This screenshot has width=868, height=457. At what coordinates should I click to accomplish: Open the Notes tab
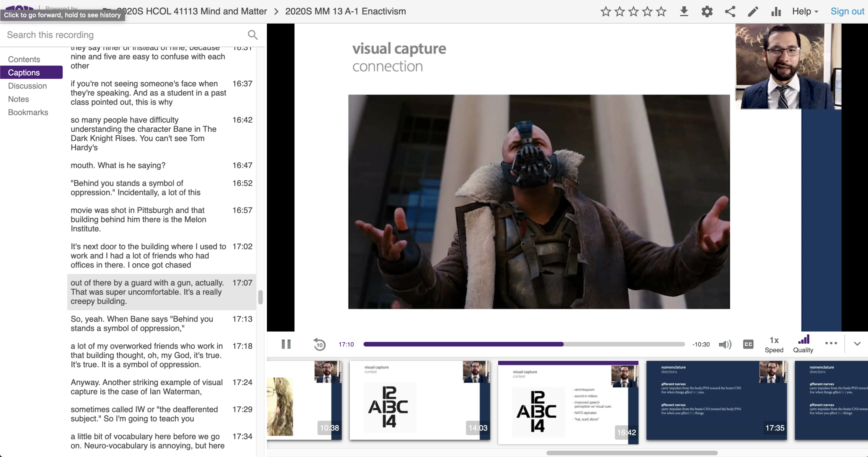pyautogui.click(x=18, y=99)
